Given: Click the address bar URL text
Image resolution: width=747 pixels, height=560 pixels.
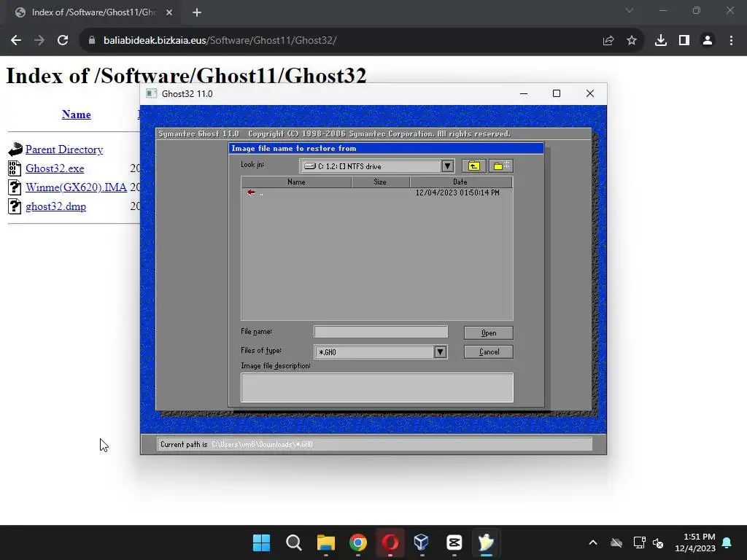Looking at the screenshot, I should (x=220, y=41).
